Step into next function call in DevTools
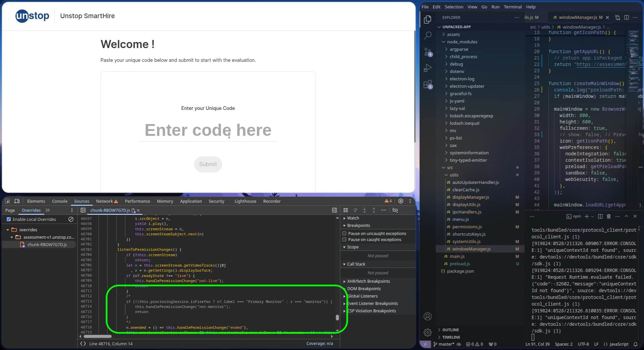The width and height of the screenshot is (644, 350). [365, 210]
